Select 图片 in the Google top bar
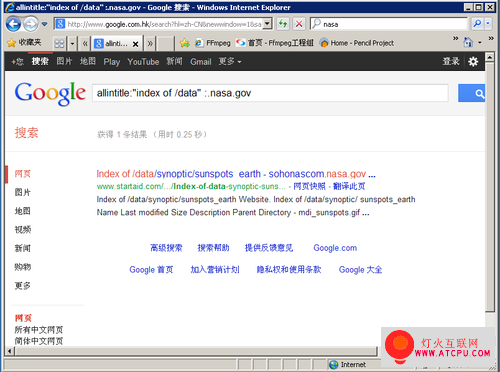 pos(64,62)
